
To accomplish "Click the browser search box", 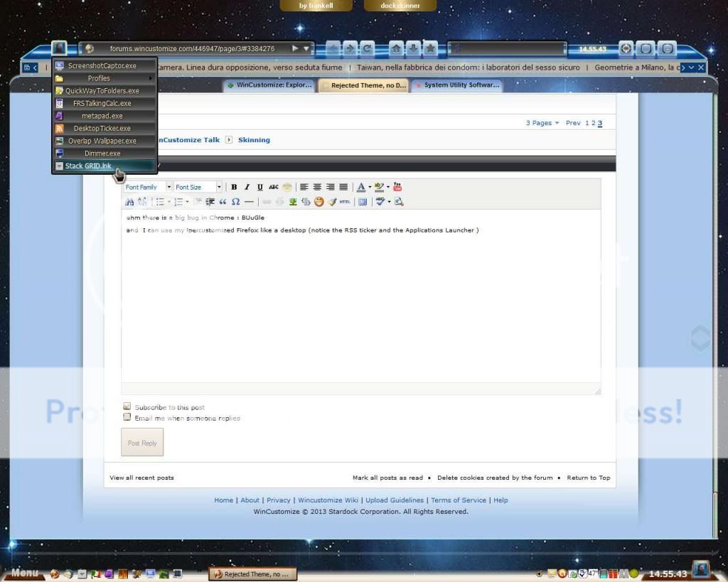I will [x=507, y=48].
